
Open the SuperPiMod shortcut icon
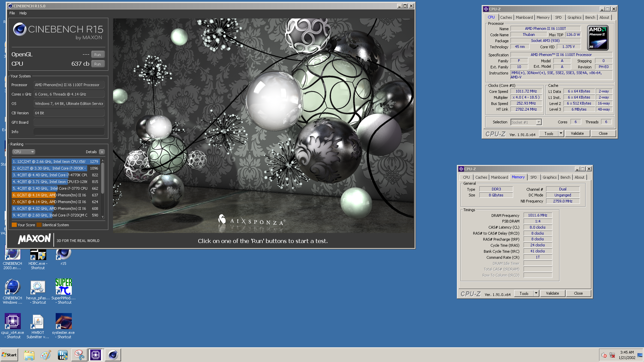tap(63, 292)
